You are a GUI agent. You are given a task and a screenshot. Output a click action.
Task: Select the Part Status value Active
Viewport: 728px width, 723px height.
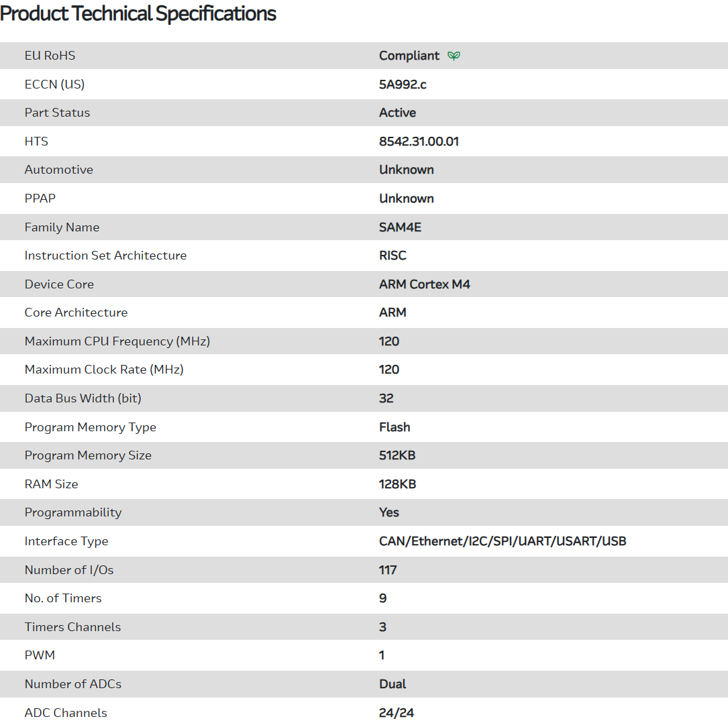397,113
